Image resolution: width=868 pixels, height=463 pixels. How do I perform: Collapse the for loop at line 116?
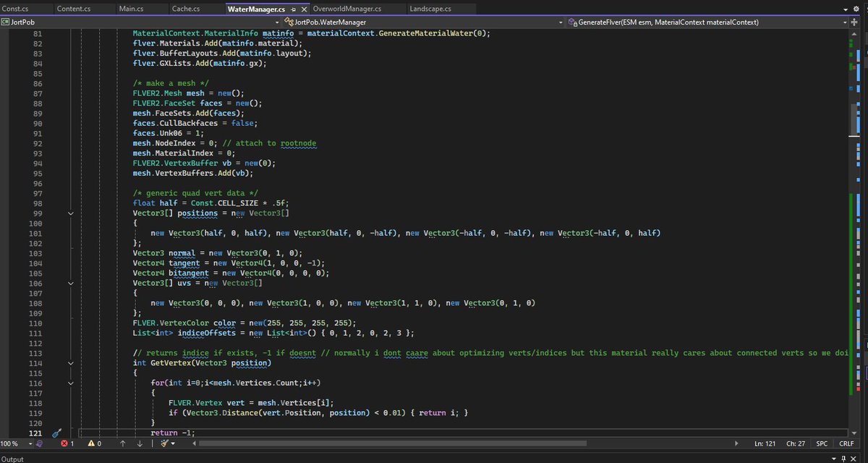tap(70, 383)
